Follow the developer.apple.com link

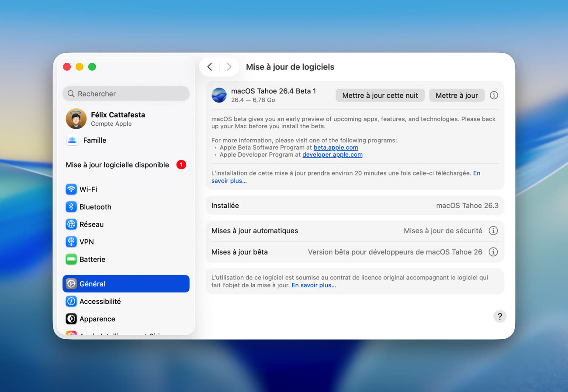332,155
